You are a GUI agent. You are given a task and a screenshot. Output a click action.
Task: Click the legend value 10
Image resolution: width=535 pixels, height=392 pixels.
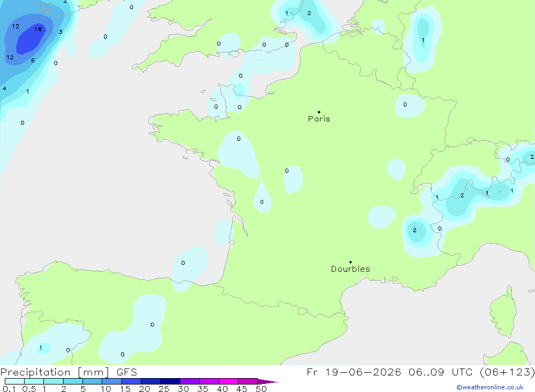(105, 389)
